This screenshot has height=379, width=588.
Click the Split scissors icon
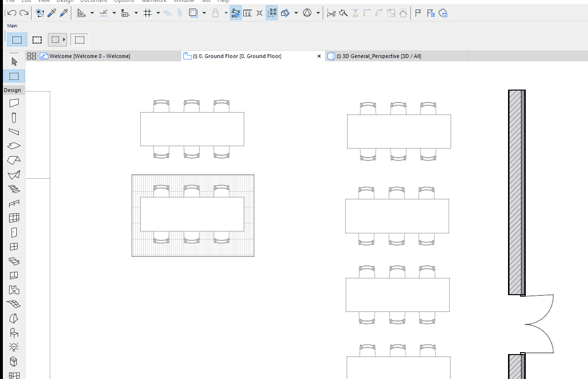[331, 13]
